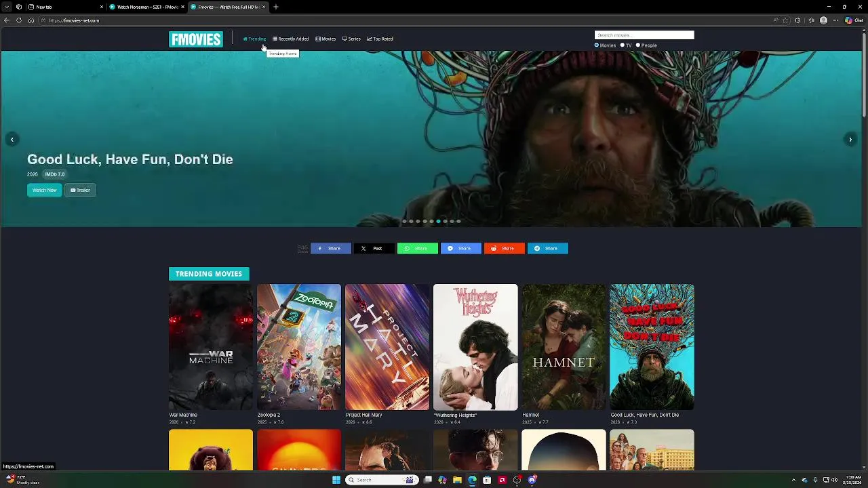Viewport: 868px width, 488px height.
Task: Open the Windows Start menu
Action: 336,480
